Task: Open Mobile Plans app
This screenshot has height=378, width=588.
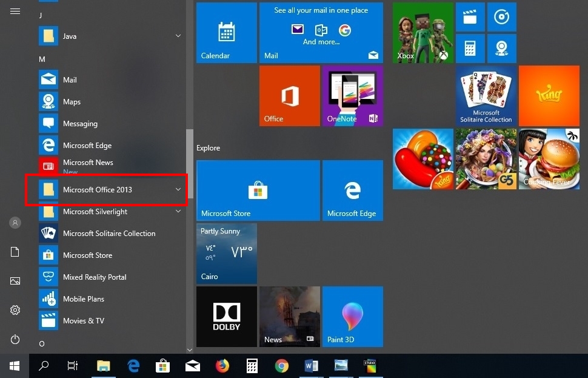Action: click(x=110, y=299)
